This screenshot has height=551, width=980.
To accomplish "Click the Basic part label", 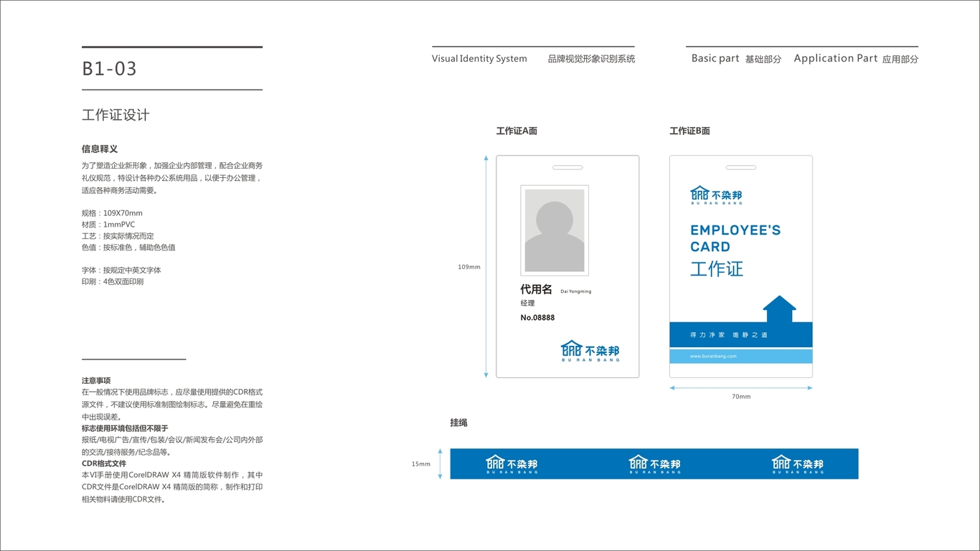I will (715, 58).
